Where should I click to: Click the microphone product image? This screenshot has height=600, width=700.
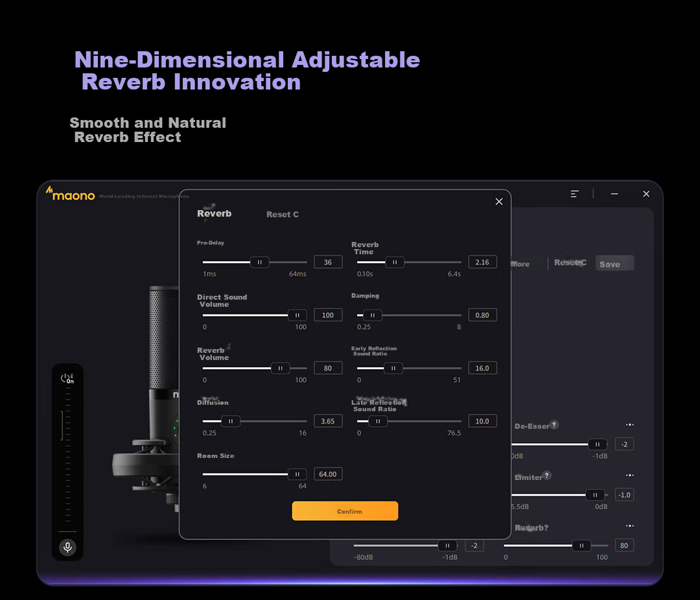tap(146, 398)
